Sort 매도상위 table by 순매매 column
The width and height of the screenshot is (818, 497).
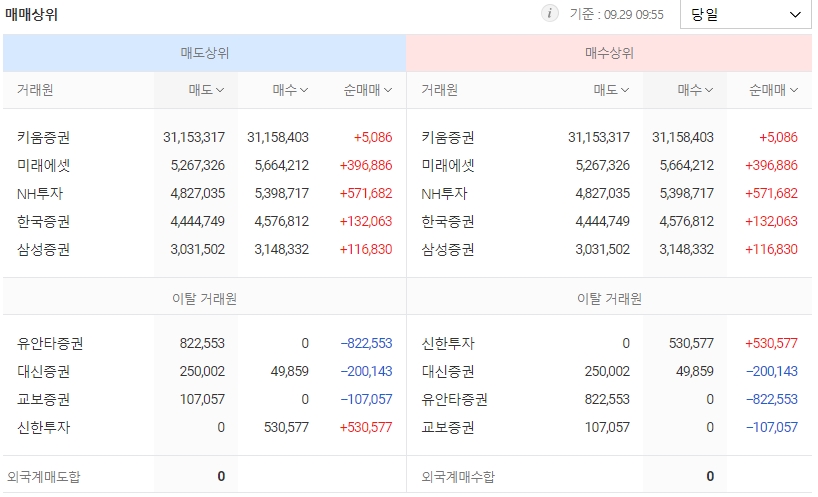click(x=367, y=90)
